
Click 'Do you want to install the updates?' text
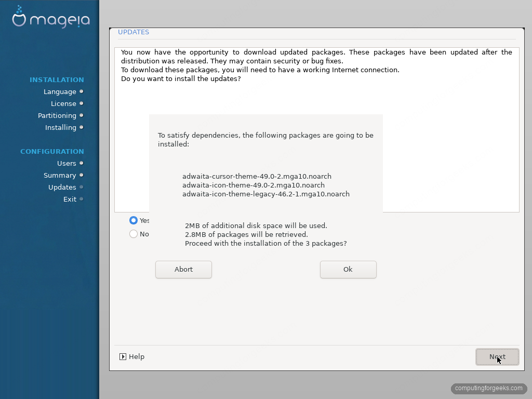[x=181, y=79]
